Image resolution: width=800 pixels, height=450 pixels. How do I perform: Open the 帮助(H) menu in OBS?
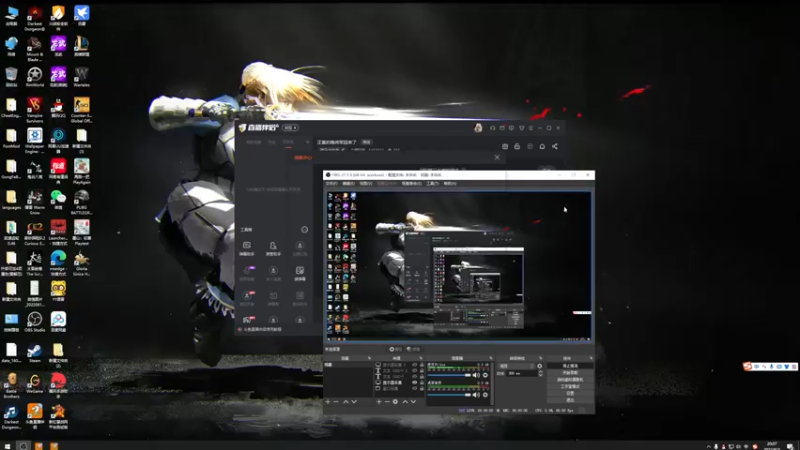[x=450, y=183]
